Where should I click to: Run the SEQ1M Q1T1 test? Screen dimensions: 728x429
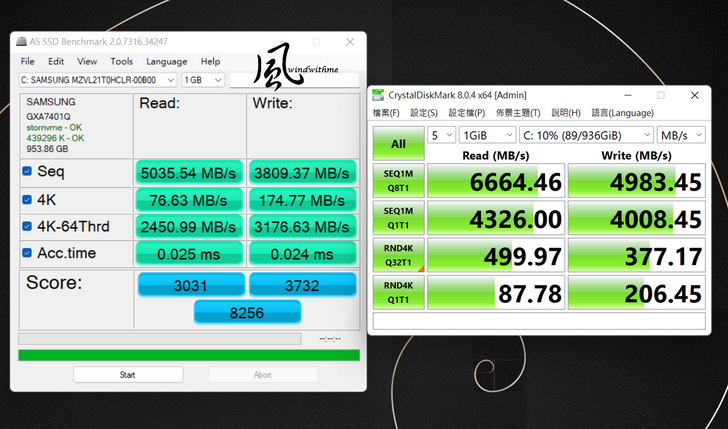pos(398,218)
